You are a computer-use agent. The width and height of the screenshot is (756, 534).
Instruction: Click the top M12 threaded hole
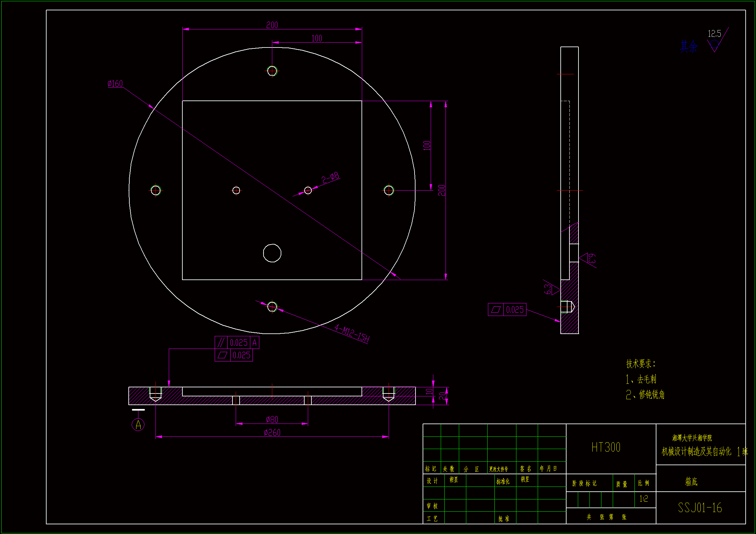tap(272, 71)
